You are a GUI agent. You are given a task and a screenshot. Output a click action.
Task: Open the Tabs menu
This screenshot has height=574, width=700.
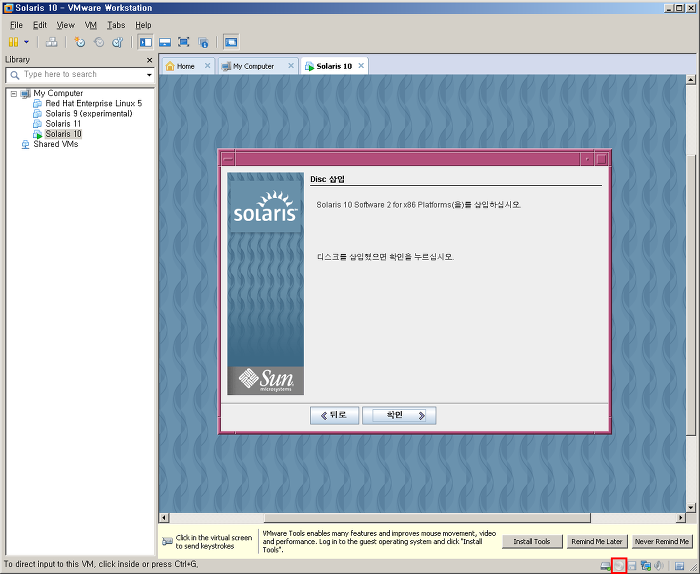click(116, 25)
